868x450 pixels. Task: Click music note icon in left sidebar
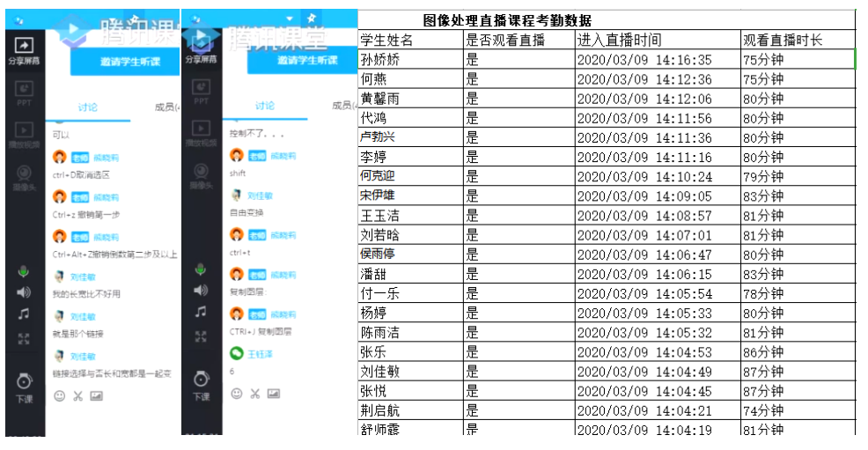pos(24,314)
